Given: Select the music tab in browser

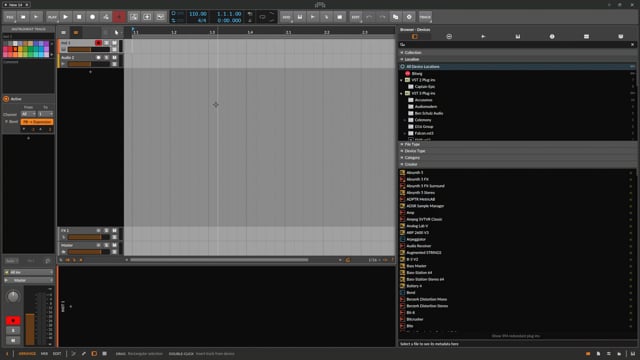Looking at the screenshot, I should click(x=552, y=36).
